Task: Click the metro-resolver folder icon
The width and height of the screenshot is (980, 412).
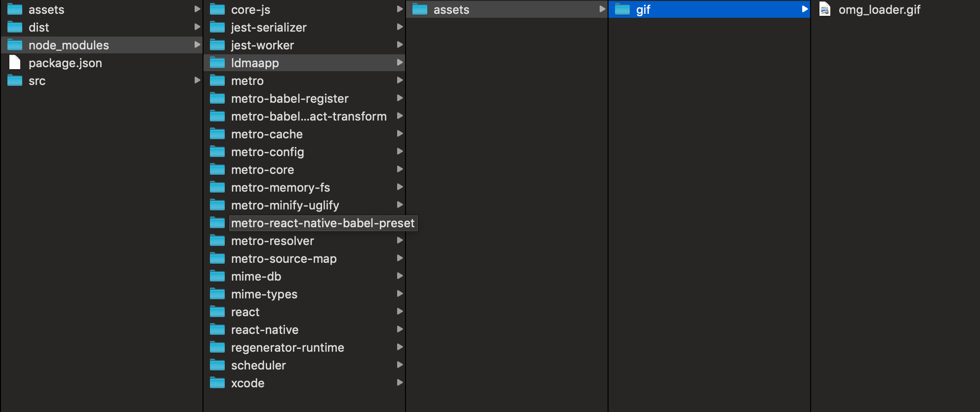Action: point(217,241)
